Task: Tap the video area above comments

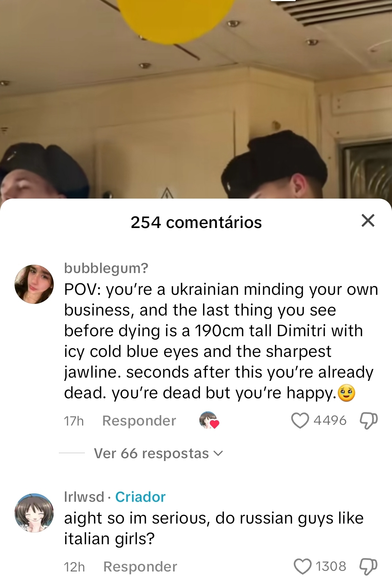Action: [196, 99]
